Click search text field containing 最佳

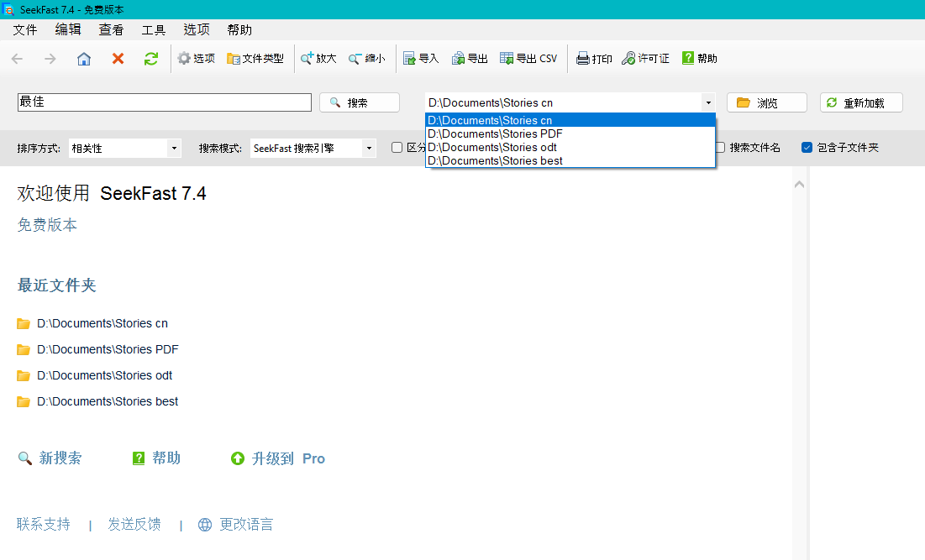click(165, 102)
